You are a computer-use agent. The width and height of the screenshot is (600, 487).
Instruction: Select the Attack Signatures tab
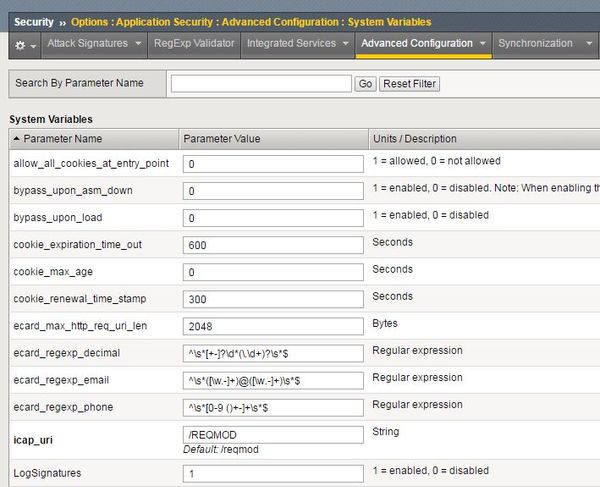click(88, 44)
